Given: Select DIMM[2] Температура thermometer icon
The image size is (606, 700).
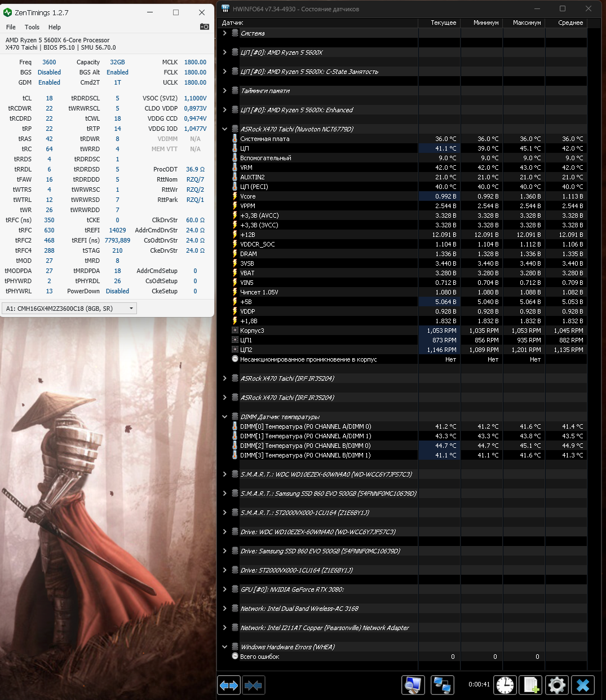Looking at the screenshot, I should click(x=235, y=446).
